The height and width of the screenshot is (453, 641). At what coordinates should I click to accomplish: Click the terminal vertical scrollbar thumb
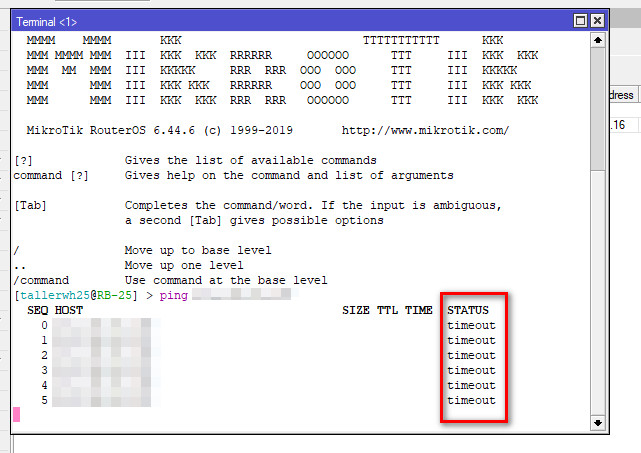coord(597,110)
